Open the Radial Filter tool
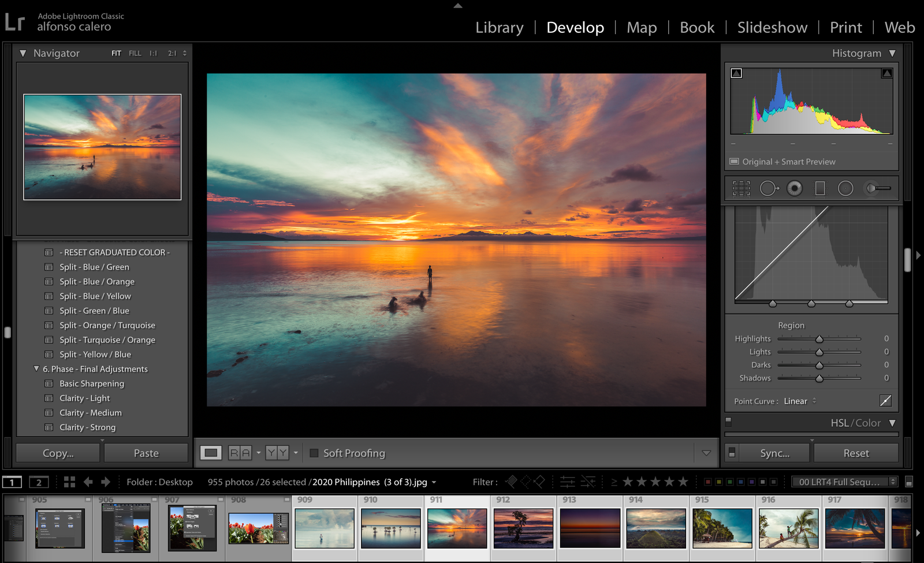This screenshot has height=563, width=924. [x=845, y=188]
